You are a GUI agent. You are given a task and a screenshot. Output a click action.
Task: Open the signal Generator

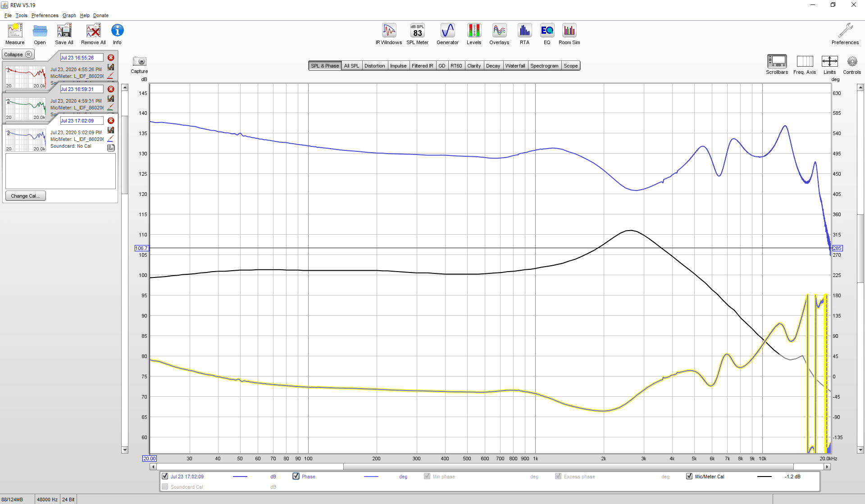447,31
